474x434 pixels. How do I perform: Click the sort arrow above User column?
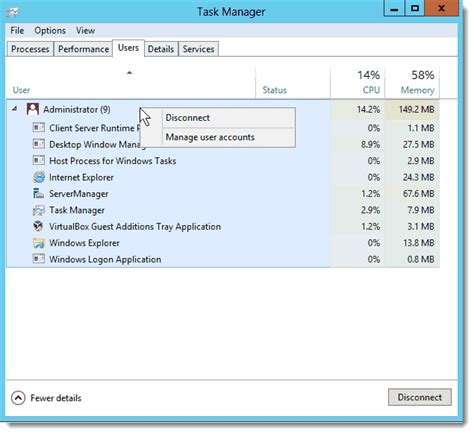130,72
